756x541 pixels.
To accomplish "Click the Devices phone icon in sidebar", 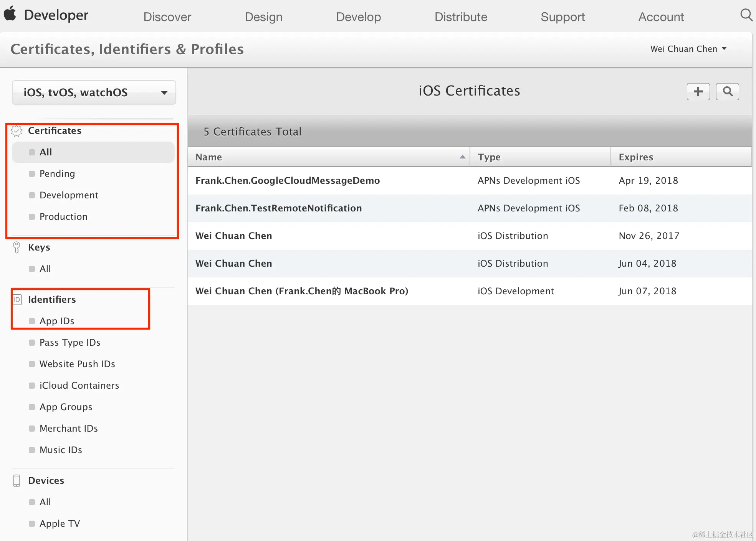I will 17,481.
